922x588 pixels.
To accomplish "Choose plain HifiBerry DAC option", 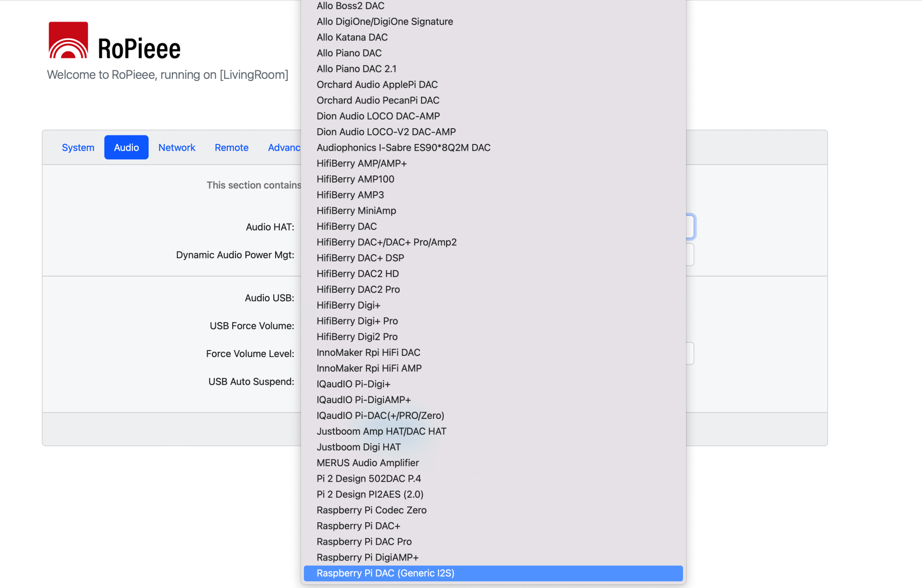I will 493,226.
